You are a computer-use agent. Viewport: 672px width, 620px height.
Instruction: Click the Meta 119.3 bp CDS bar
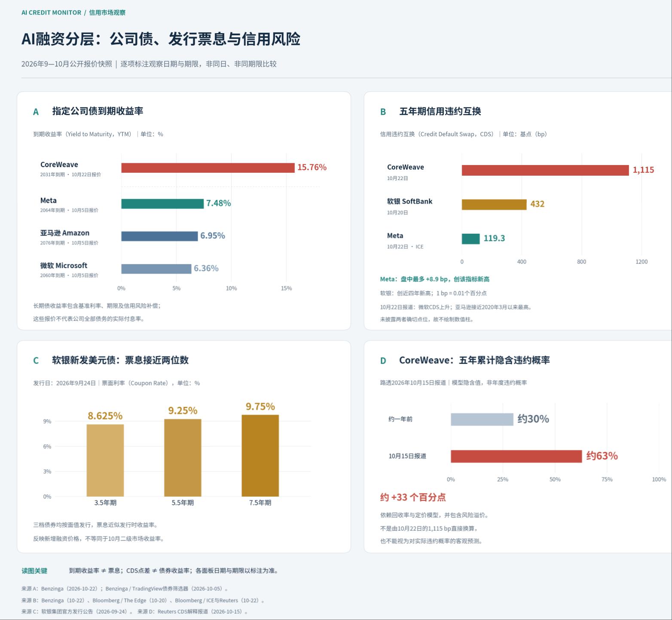(x=471, y=238)
